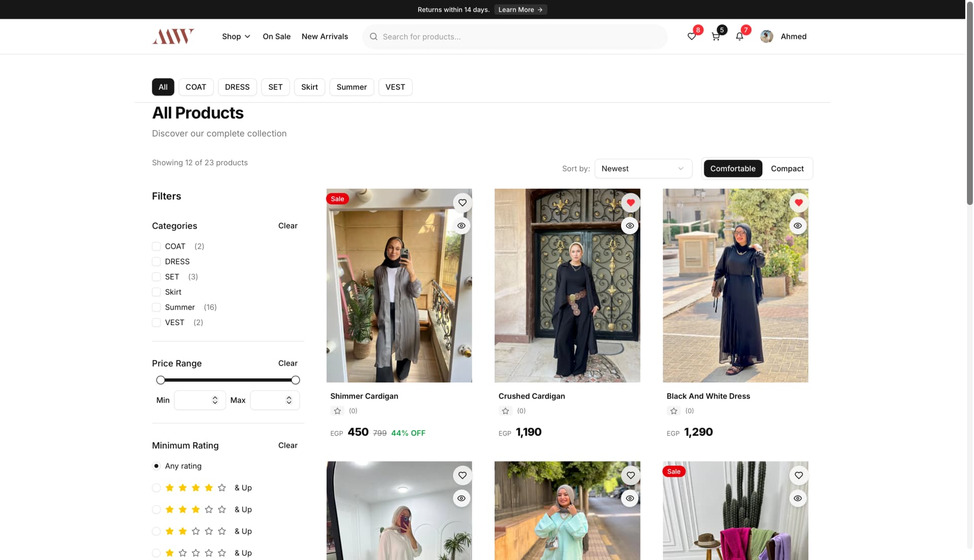
Task: Open the Crushed Cardigan product image
Action: (x=567, y=286)
